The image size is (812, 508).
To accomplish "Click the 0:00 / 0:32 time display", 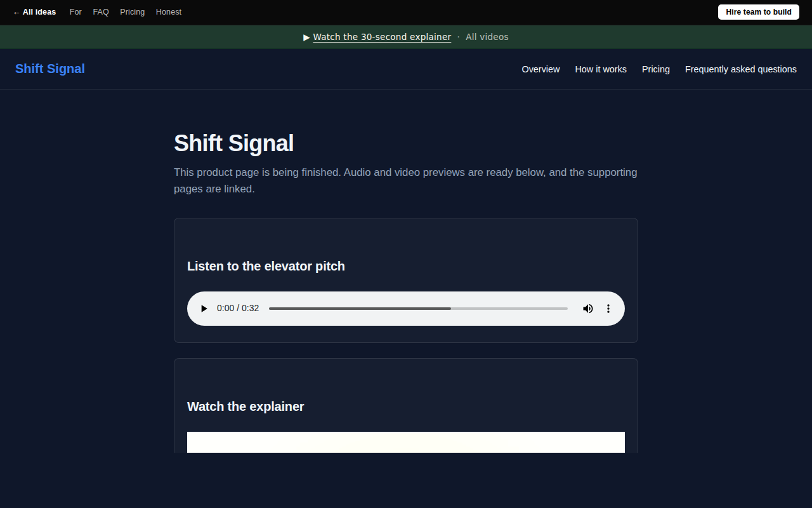I will click(x=238, y=309).
